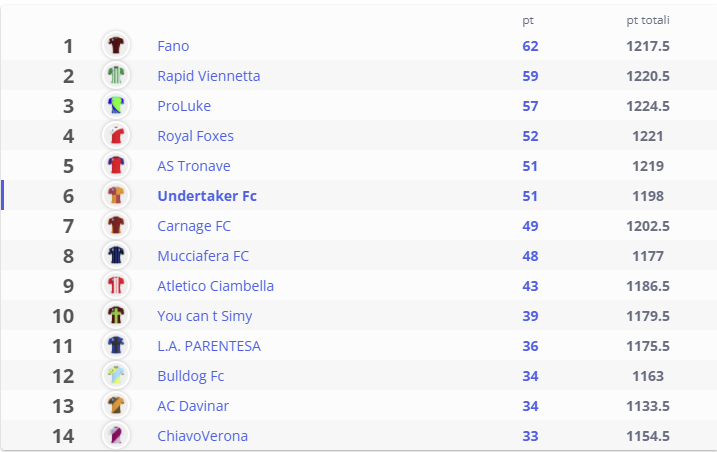Open Carnage FC team link

click(194, 226)
